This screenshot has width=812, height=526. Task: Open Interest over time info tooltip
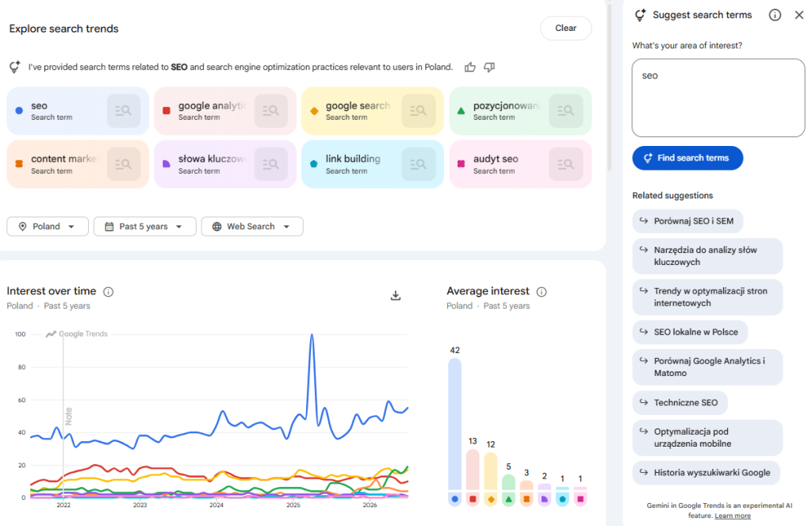(108, 292)
